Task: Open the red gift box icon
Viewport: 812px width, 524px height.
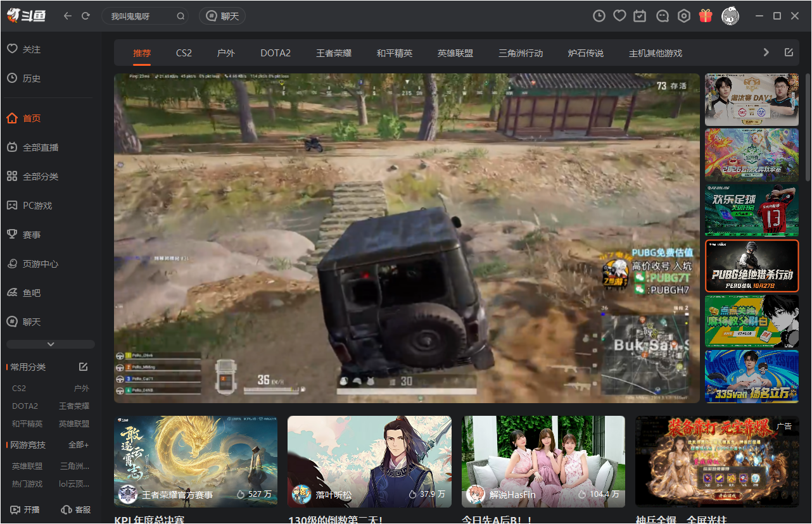Action: [706, 16]
